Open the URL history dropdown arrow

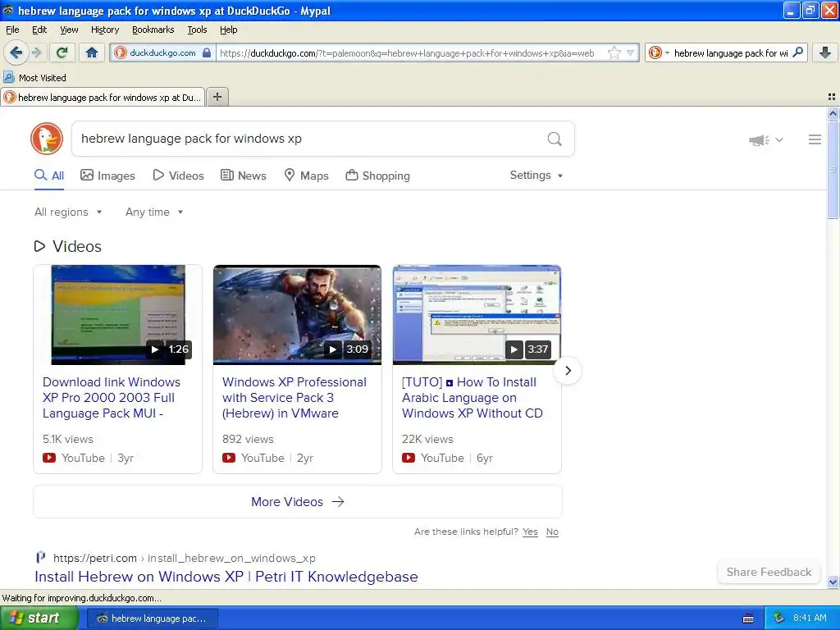(x=630, y=52)
